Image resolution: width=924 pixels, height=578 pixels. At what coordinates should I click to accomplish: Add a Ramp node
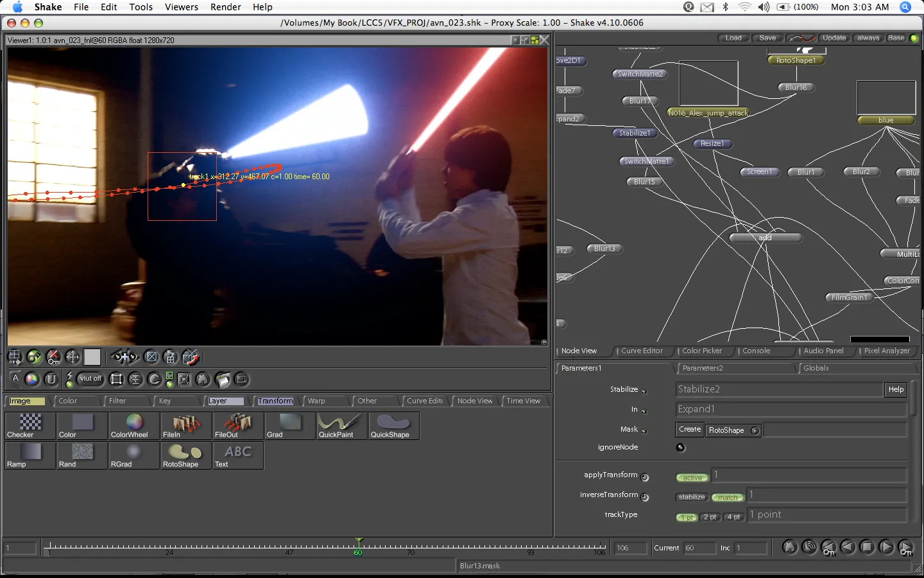[30, 455]
